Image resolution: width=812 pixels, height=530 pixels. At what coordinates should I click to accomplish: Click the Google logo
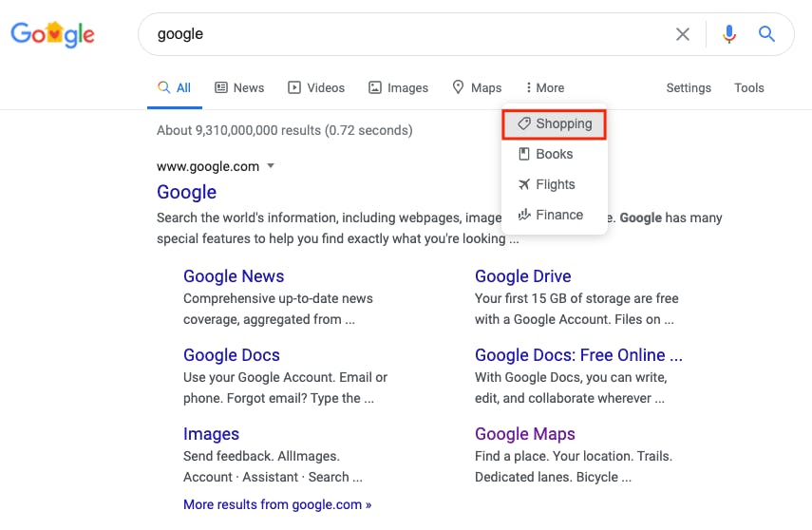(52, 35)
